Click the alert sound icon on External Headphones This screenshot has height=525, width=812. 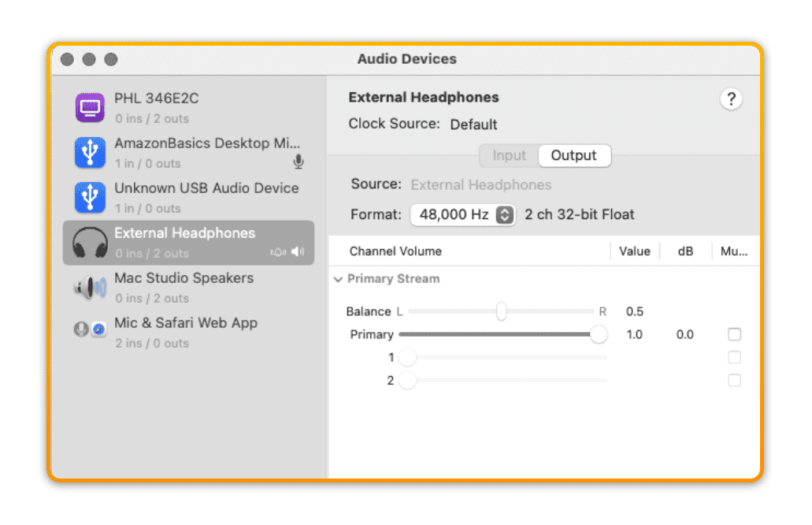[x=278, y=252]
